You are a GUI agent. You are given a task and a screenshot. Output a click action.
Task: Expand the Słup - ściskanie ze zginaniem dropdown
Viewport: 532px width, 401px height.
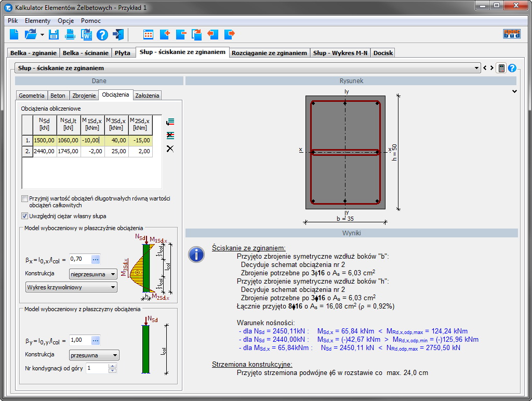click(476, 68)
